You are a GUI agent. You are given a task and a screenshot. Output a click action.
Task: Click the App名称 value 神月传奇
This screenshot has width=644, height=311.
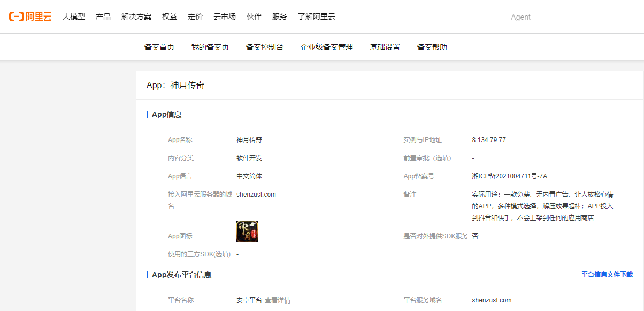click(249, 140)
